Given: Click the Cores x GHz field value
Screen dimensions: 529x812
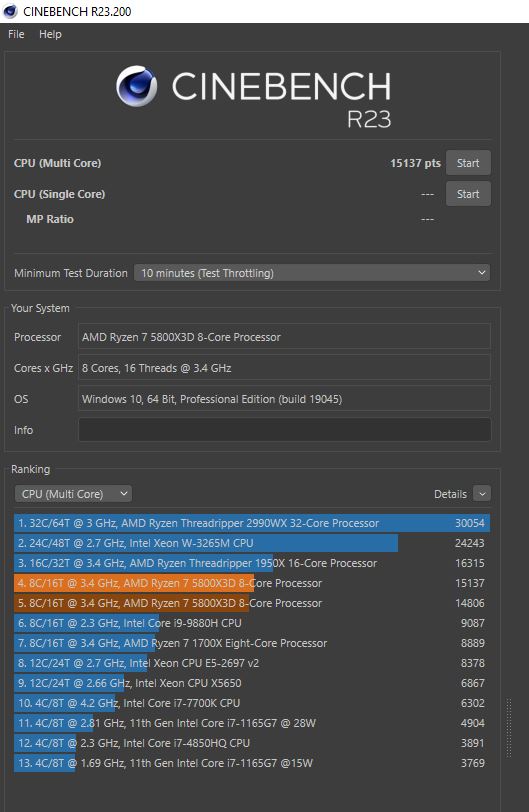Looking at the screenshot, I should pos(284,368).
